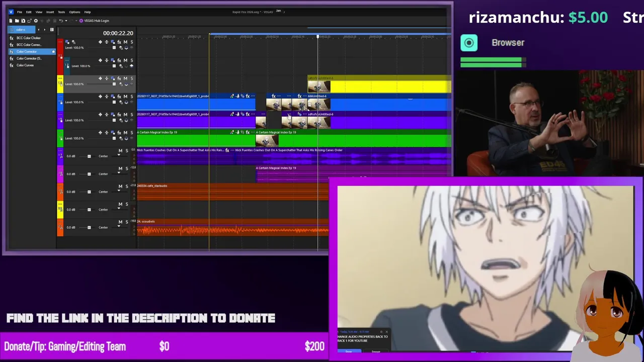644x362 pixels.
Task: Click the search icon in the effects filter
Action: coord(10,30)
